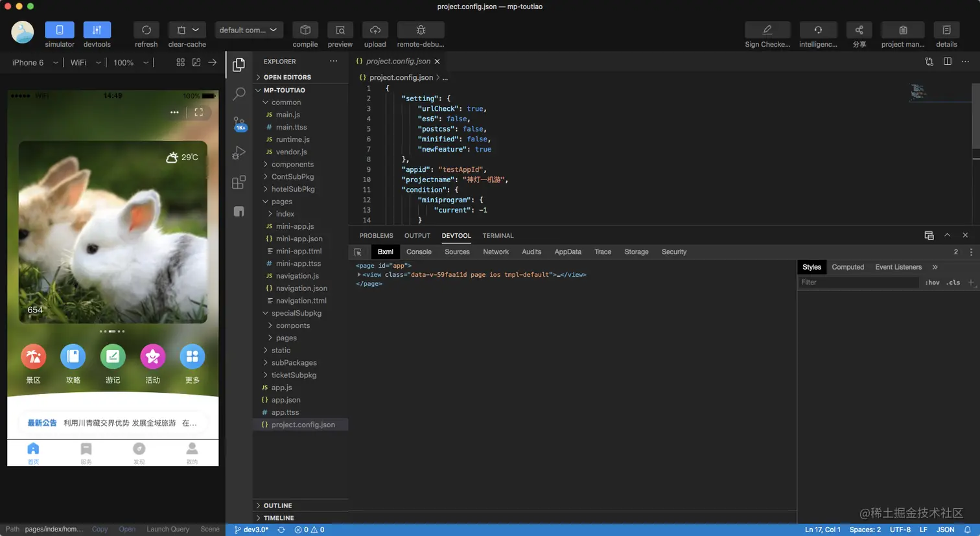Toggle the .cls class editor button
Screen dimensions: 980x536
pos(953,283)
